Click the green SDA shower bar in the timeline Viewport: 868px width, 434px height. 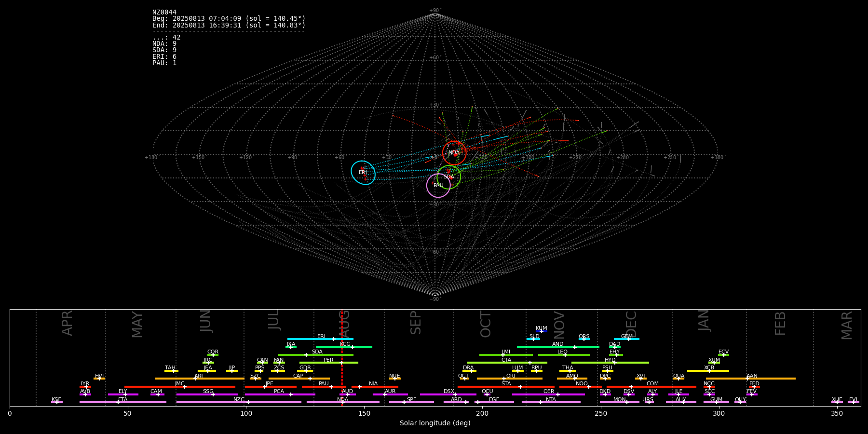[x=316, y=355]
